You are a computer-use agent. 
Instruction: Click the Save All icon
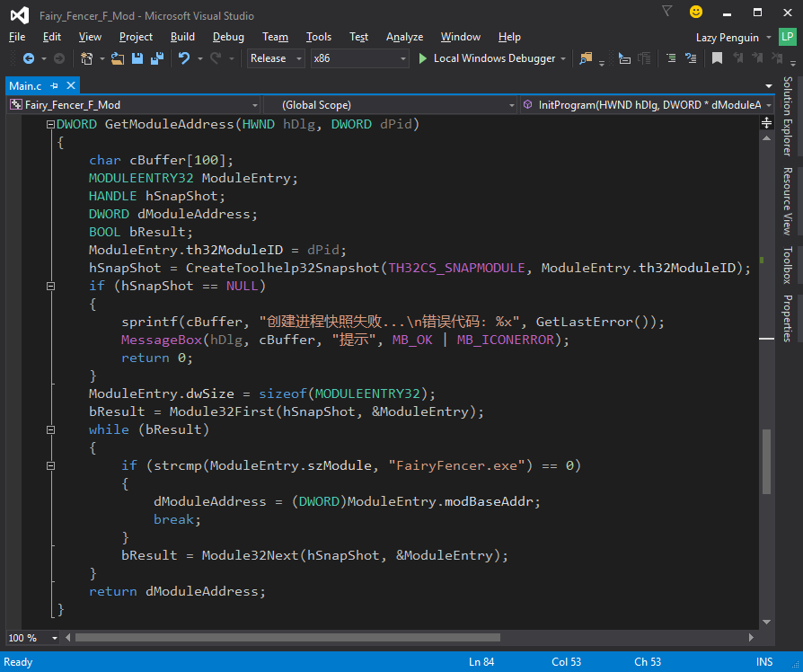point(156,58)
